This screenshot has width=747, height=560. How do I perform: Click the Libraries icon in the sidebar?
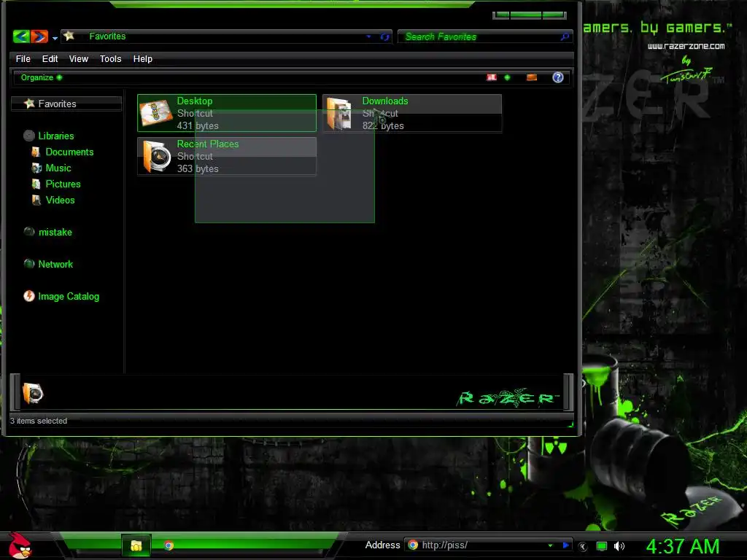(x=29, y=136)
